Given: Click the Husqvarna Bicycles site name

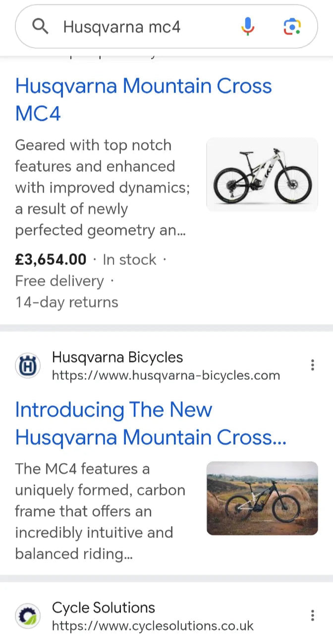Looking at the screenshot, I should click(x=117, y=357).
